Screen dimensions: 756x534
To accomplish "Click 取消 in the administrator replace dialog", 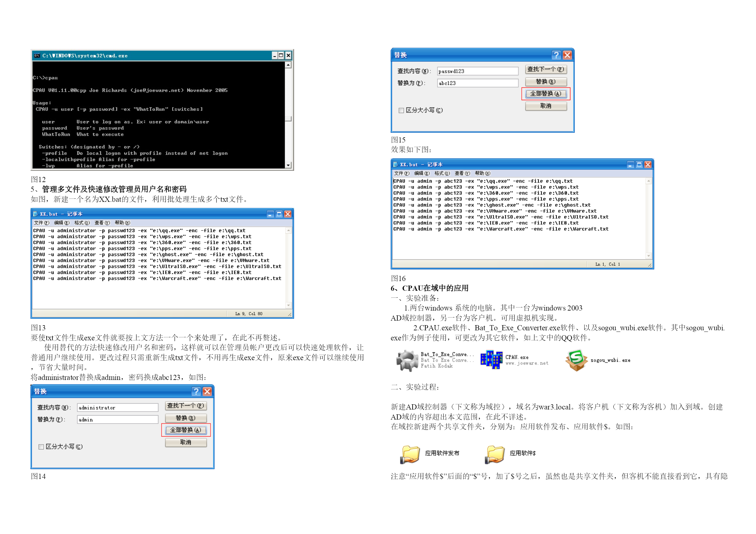I will [x=186, y=443].
